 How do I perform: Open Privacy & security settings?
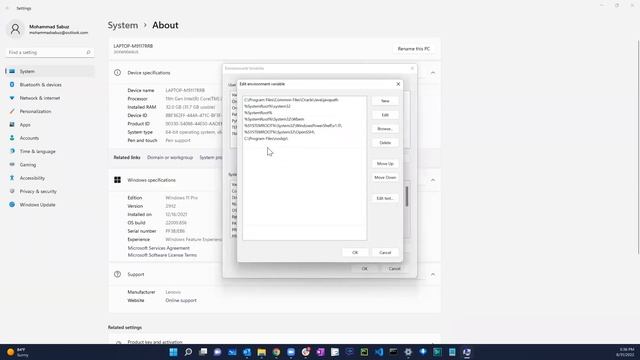(x=50, y=191)
